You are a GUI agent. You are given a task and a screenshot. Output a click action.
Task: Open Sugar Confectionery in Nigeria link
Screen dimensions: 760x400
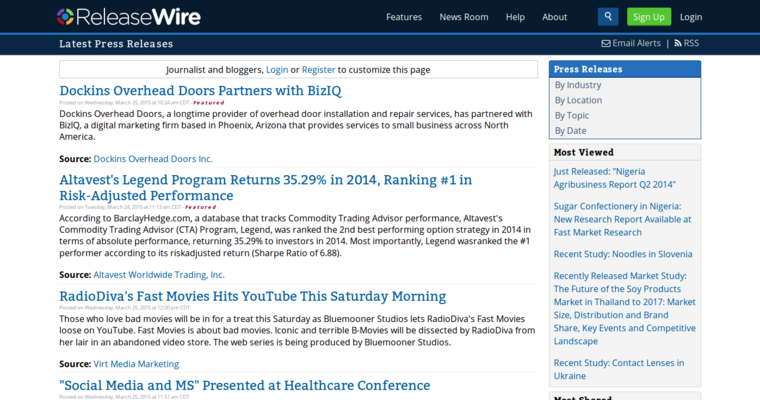pos(622,219)
